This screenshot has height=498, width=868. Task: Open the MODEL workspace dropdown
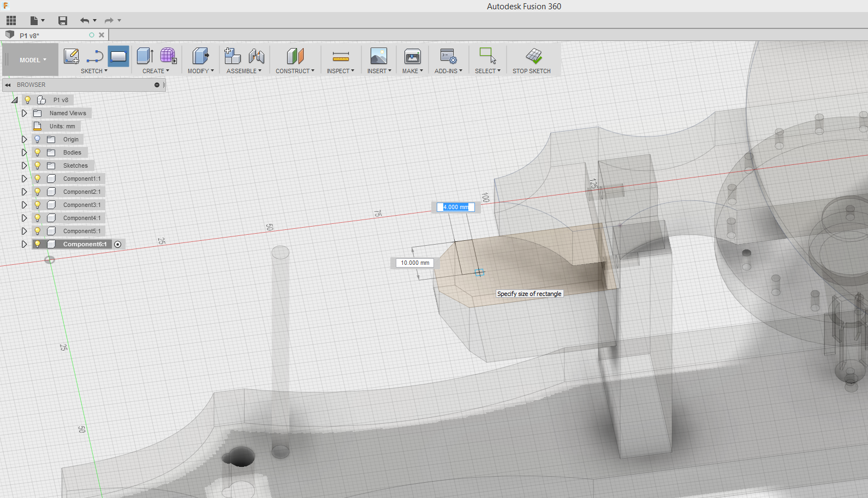point(33,60)
